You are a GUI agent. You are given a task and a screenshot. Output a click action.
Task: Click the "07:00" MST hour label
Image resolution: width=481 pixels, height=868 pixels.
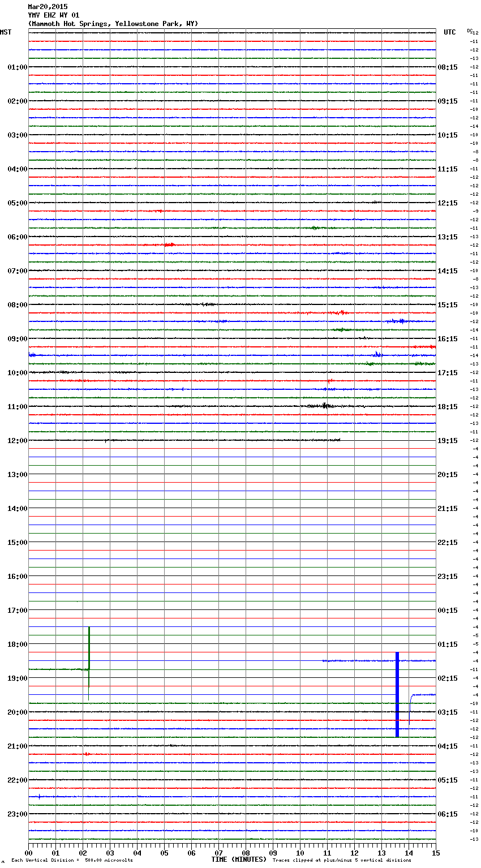click(18, 271)
